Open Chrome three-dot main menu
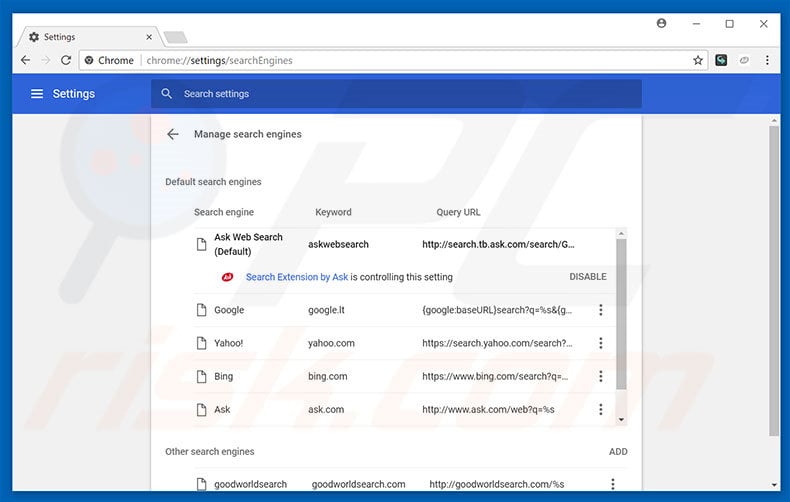This screenshot has width=790, height=502. coord(767,60)
